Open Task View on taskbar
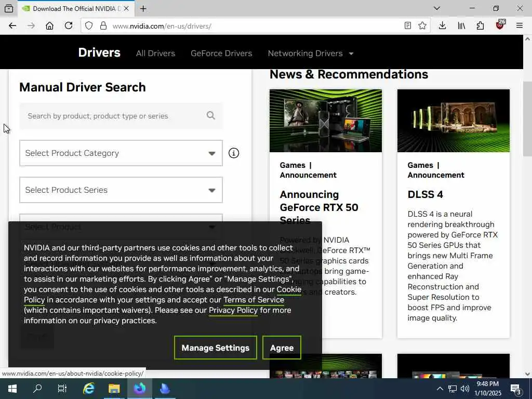The width and height of the screenshot is (532, 399). pos(62,389)
